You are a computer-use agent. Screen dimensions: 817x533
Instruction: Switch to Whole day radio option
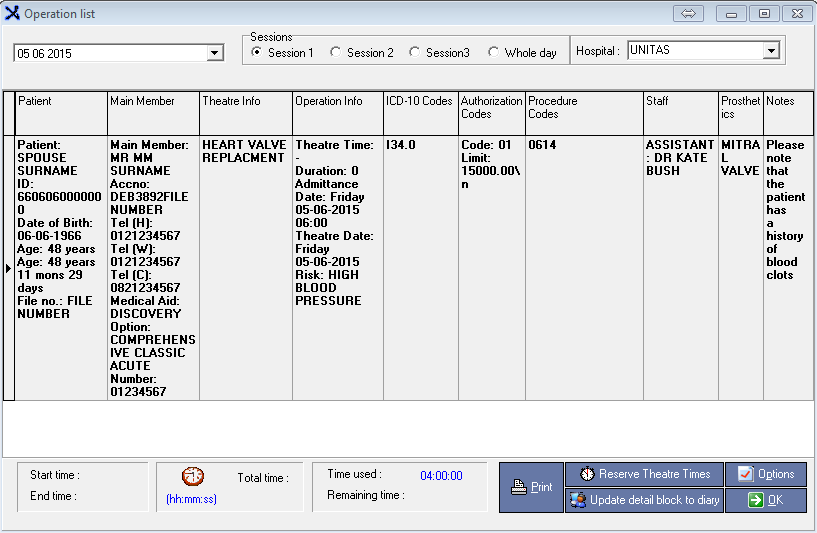coord(494,52)
